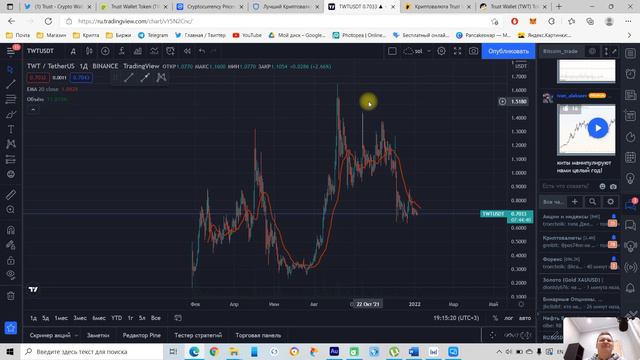This screenshot has width=640, height=360.
Task: Open the 'Тестер стратегий' tab
Action: click(198, 336)
